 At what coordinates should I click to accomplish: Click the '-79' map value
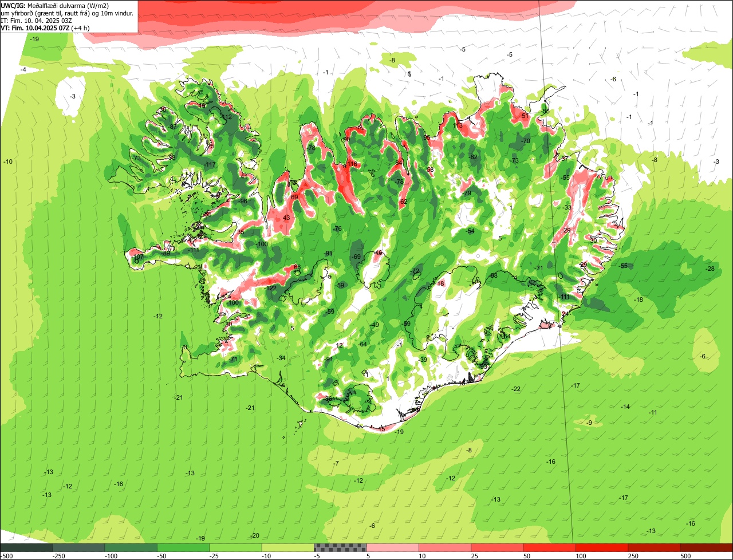point(467,193)
